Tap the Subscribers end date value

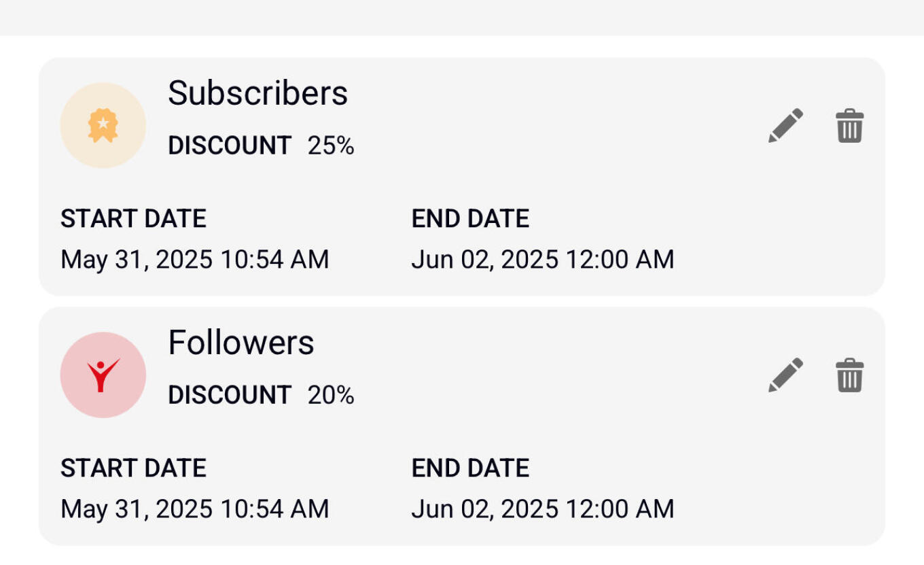[x=542, y=260]
